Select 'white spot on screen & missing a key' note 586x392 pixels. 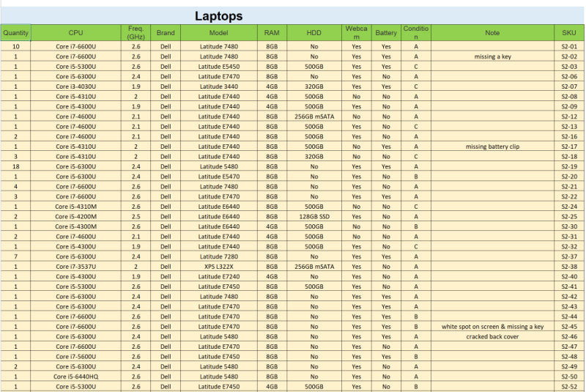492,327
